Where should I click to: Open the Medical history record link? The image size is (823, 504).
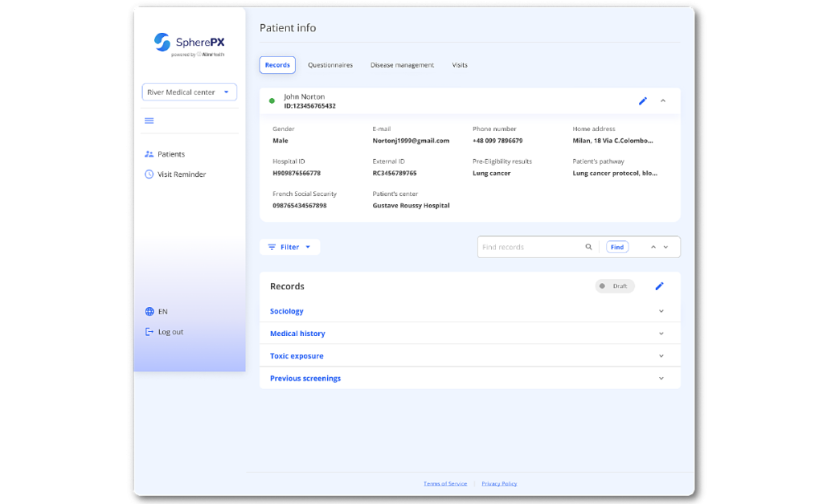[x=297, y=334]
